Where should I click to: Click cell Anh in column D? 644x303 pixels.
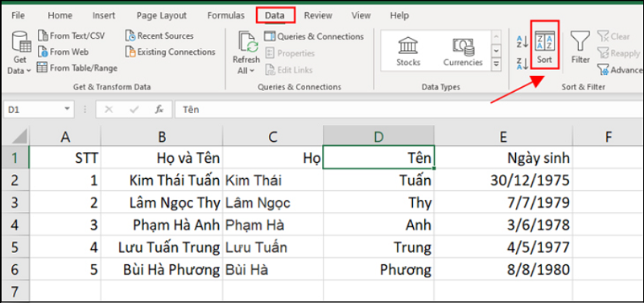pyautogui.click(x=378, y=225)
